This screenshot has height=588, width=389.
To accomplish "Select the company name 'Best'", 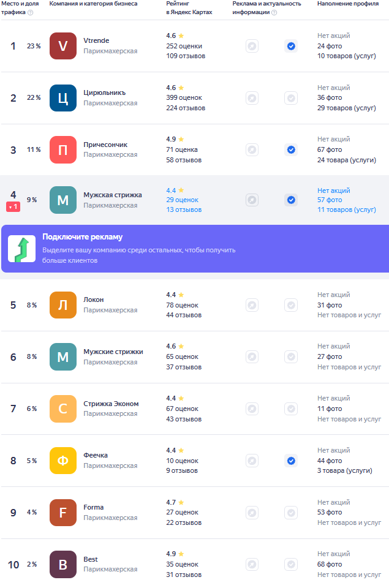I will click(91, 559).
